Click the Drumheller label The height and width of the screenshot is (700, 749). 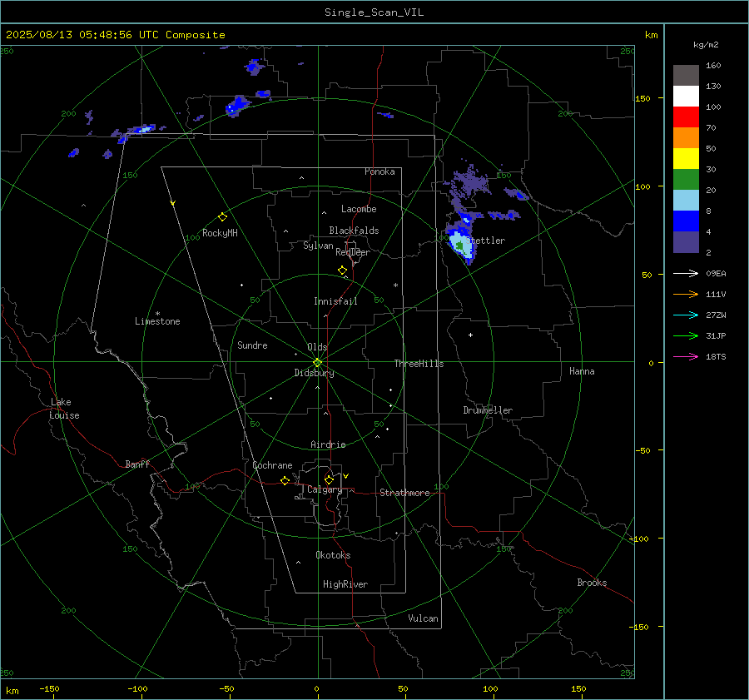pos(488,410)
